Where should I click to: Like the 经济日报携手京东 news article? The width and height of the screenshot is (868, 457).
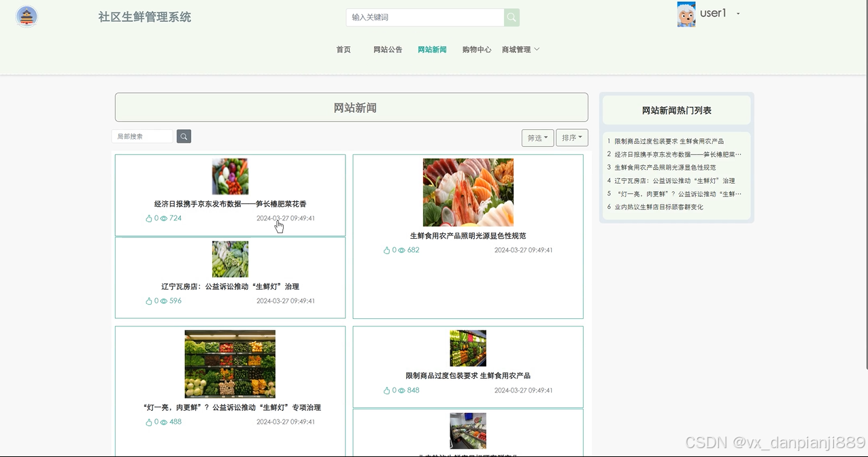[149, 218]
